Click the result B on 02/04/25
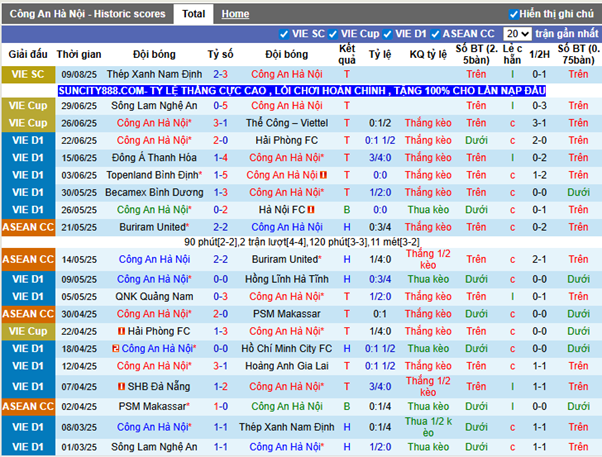Screen dimensions: 602x457 pyautogui.click(x=347, y=407)
